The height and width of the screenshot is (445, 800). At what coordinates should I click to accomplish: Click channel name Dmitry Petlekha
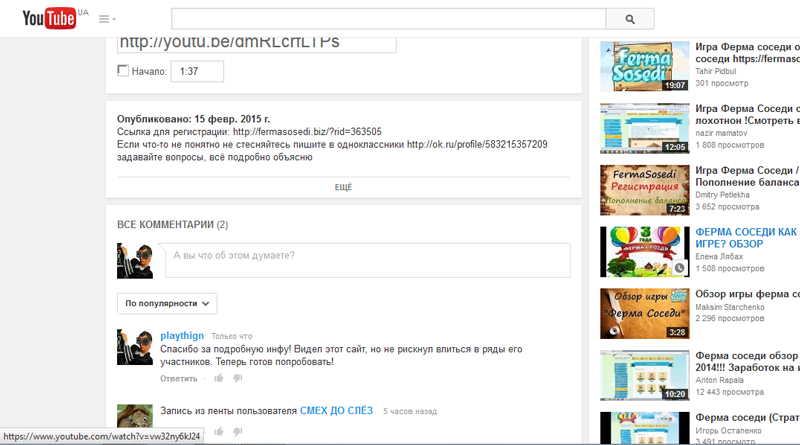tap(722, 195)
